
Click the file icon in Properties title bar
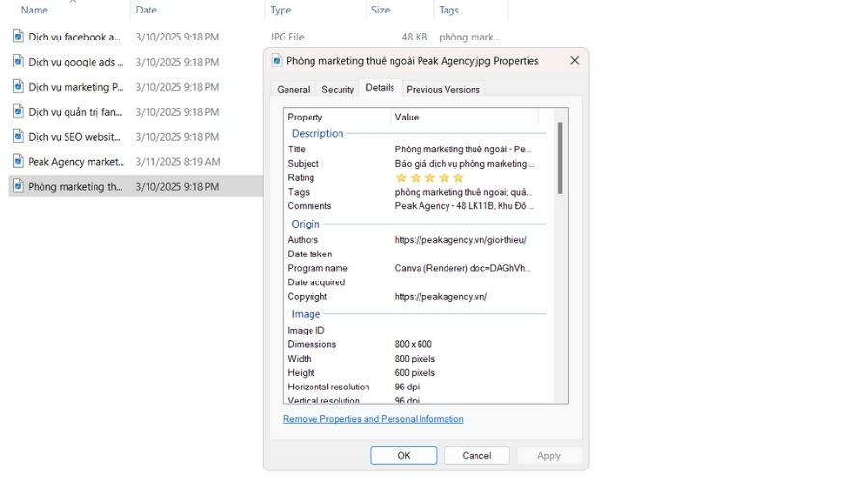pyautogui.click(x=276, y=61)
